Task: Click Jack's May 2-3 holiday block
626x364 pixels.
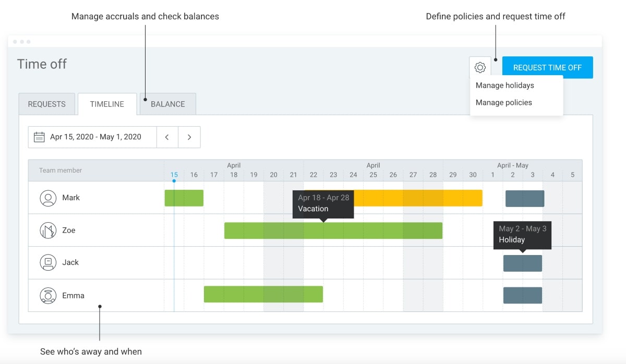Action: (x=522, y=263)
